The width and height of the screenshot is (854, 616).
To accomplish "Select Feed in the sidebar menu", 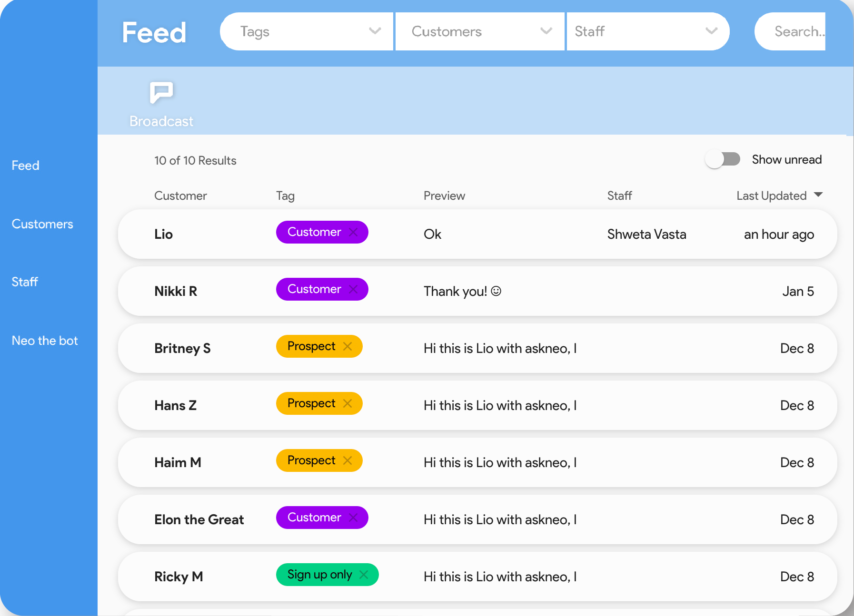I will 26,166.
